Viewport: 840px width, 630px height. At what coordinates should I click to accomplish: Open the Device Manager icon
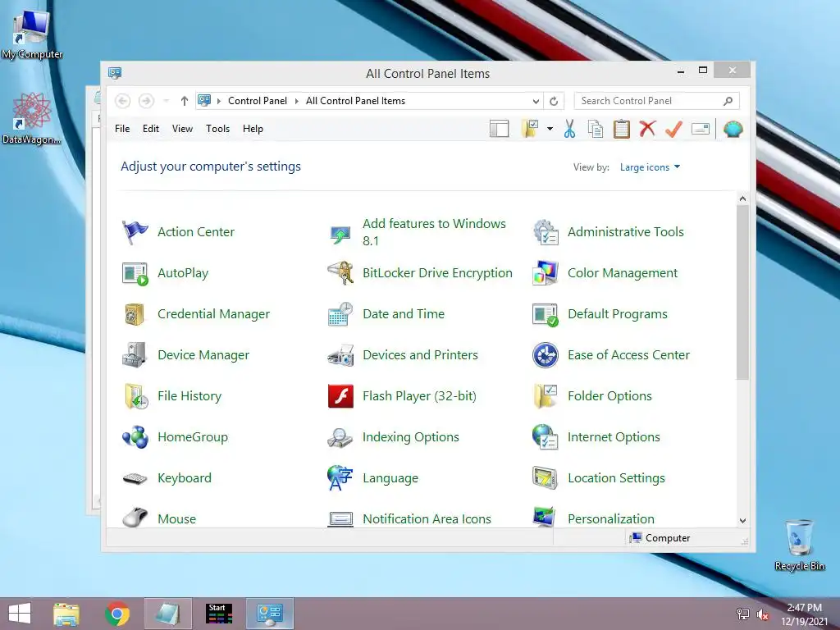pyautogui.click(x=135, y=355)
